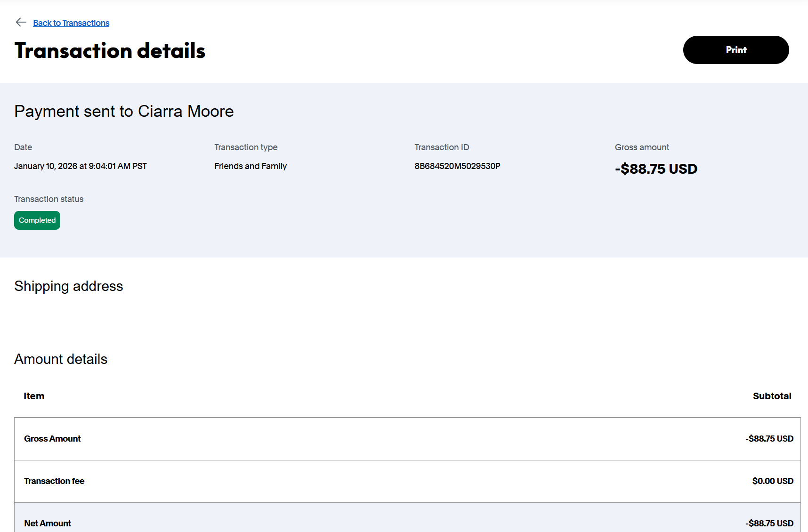Select the Gross Amount table row
This screenshot has width=808, height=532.
407,439
